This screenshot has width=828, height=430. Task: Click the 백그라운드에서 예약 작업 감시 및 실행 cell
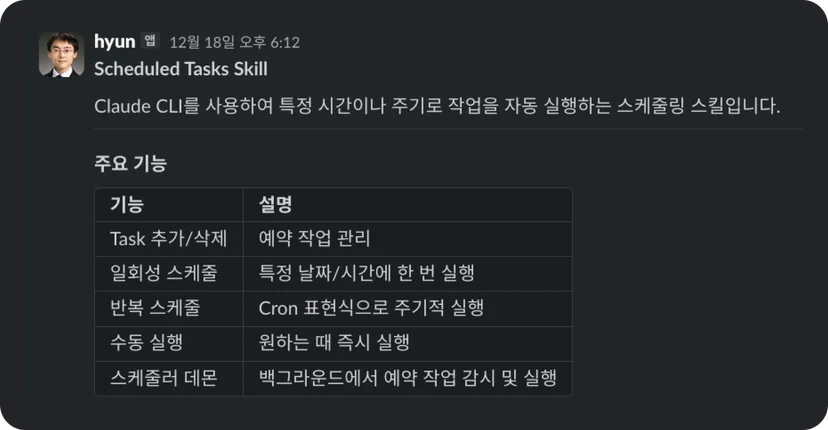coord(408,378)
